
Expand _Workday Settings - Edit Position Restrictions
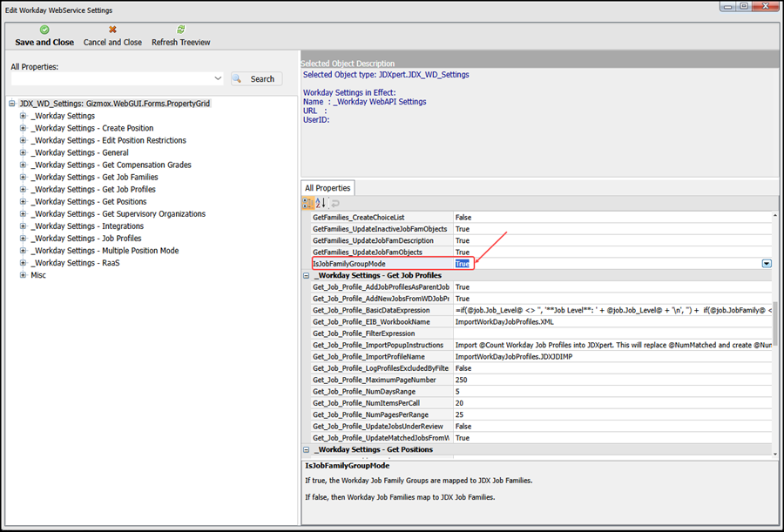coord(23,140)
